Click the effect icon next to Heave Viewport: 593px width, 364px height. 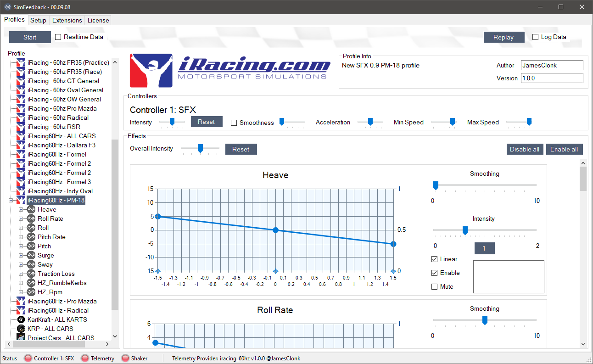31,209
